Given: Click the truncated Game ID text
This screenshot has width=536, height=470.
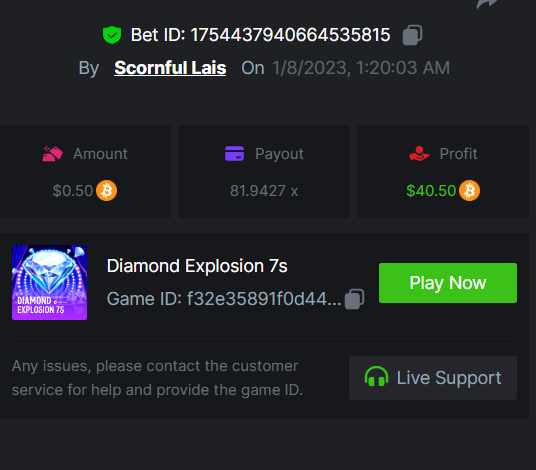Looking at the screenshot, I should click(x=264, y=299).
